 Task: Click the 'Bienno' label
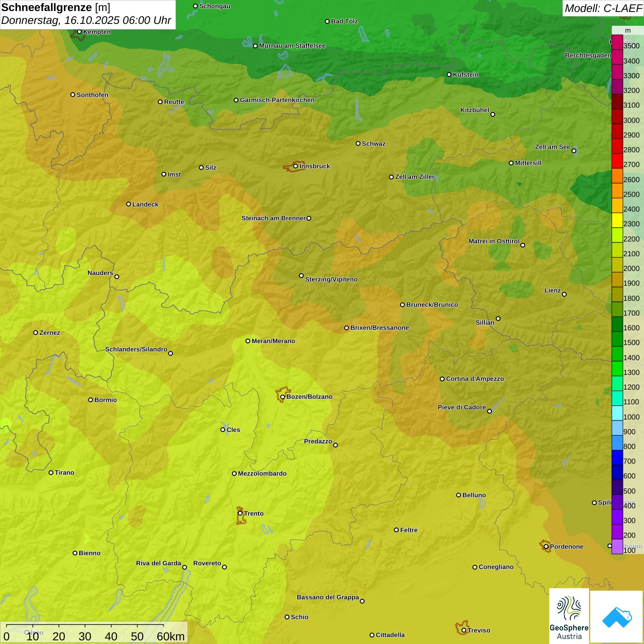(x=89, y=553)
